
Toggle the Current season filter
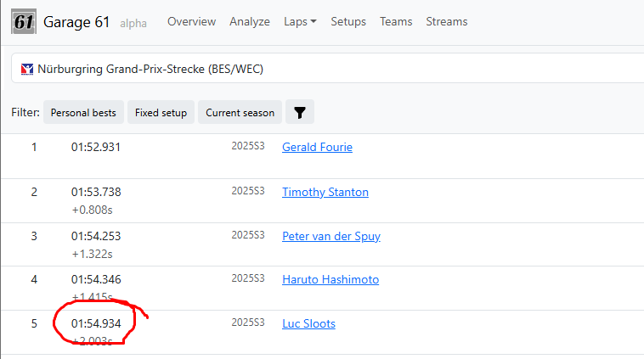click(x=240, y=112)
